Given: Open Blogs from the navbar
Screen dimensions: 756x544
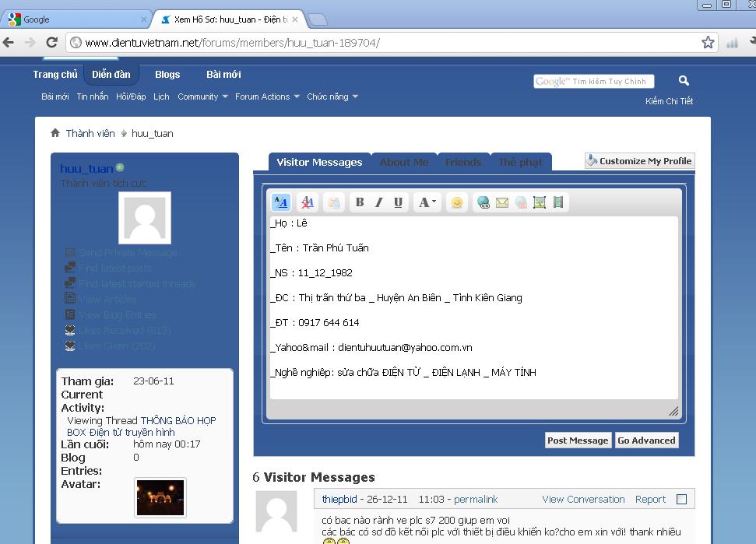Looking at the screenshot, I should pos(167,74).
